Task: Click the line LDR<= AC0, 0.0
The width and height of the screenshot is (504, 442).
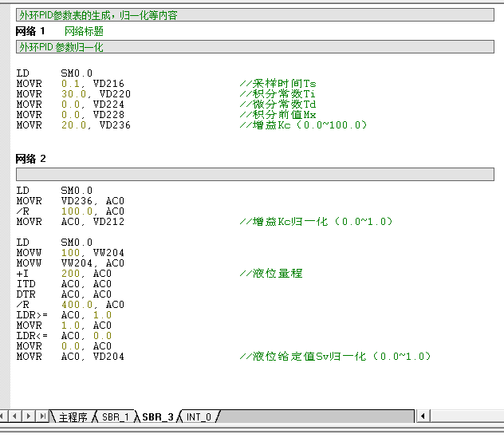Action: point(64,336)
